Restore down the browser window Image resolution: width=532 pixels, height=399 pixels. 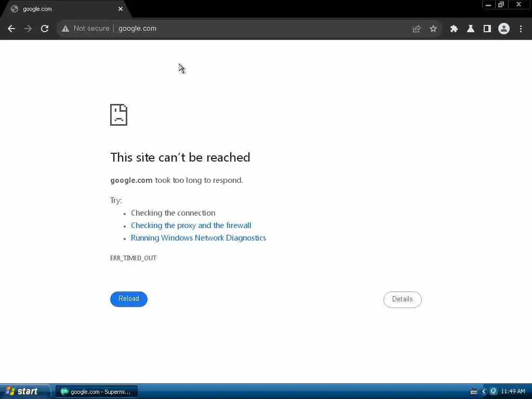pos(501,4)
